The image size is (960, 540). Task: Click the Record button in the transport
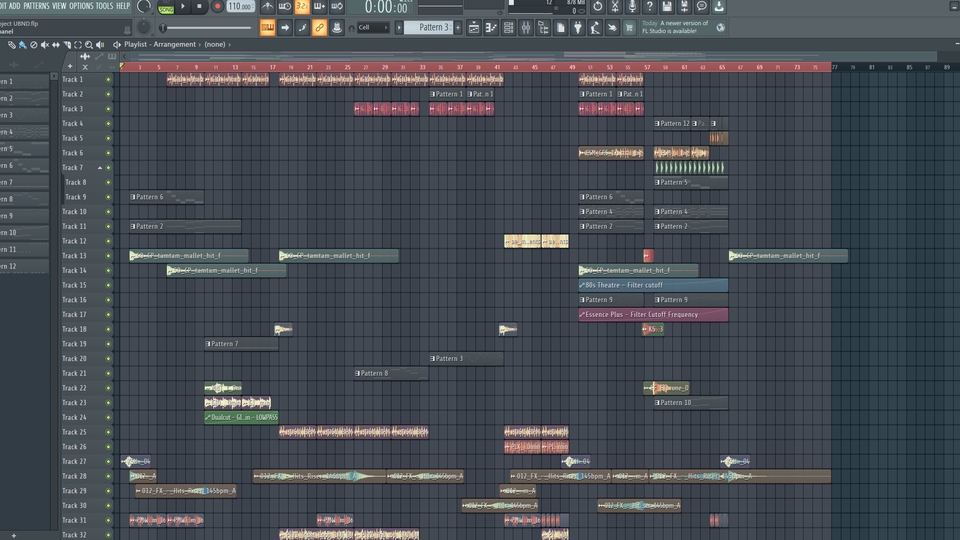(x=217, y=7)
